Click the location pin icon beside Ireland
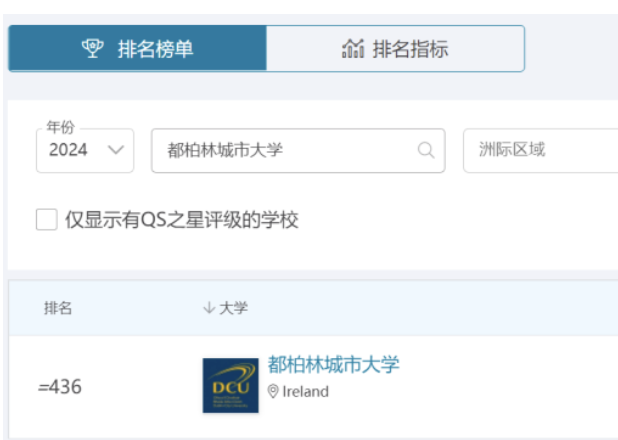Image resolution: width=618 pixels, height=440 pixels. click(273, 392)
